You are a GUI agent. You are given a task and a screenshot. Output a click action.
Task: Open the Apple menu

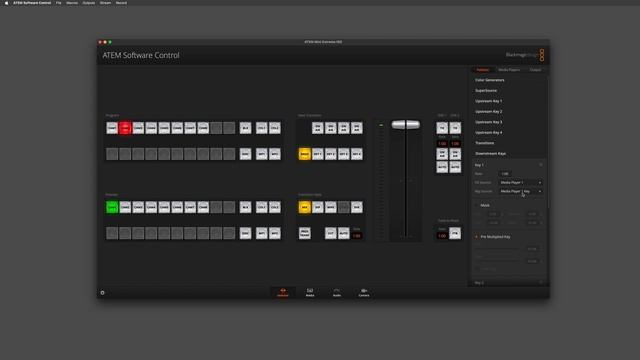point(6,3)
